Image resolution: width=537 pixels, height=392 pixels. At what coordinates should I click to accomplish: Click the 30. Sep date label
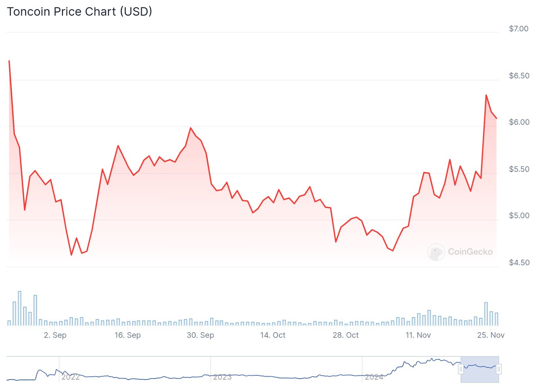(x=200, y=335)
